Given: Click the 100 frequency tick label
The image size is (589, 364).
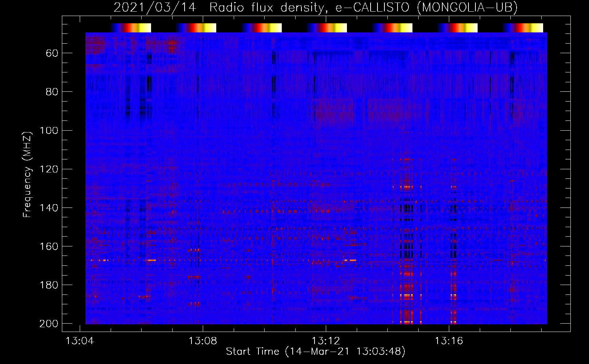Looking at the screenshot, I should click(49, 131).
